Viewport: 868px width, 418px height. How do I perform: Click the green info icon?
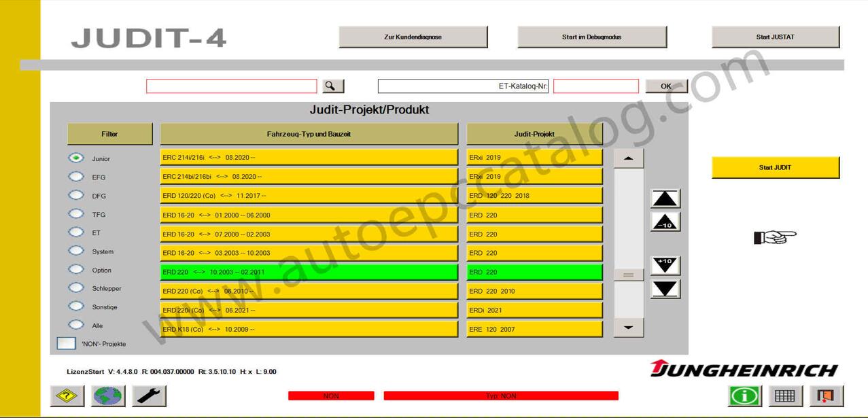point(745,396)
